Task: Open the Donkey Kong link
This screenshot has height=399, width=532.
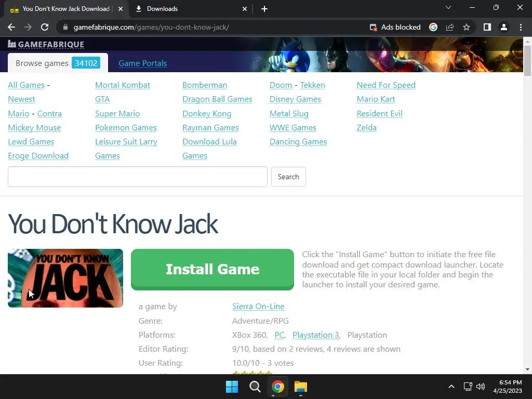Action: coord(207,113)
